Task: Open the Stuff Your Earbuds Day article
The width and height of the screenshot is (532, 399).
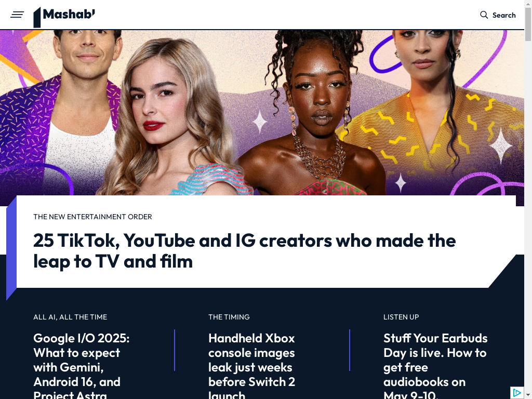Action: tap(436, 365)
